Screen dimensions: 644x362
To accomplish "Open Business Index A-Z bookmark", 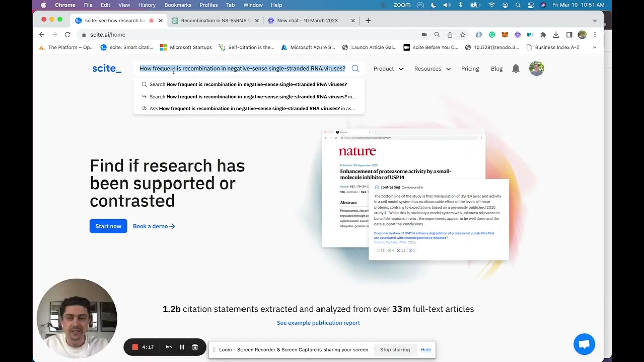I will click(552, 47).
